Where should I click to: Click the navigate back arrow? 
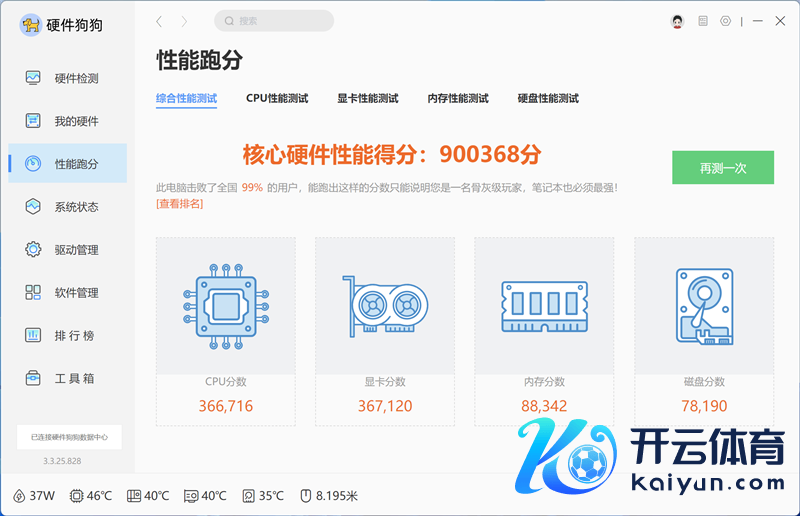tap(160, 21)
